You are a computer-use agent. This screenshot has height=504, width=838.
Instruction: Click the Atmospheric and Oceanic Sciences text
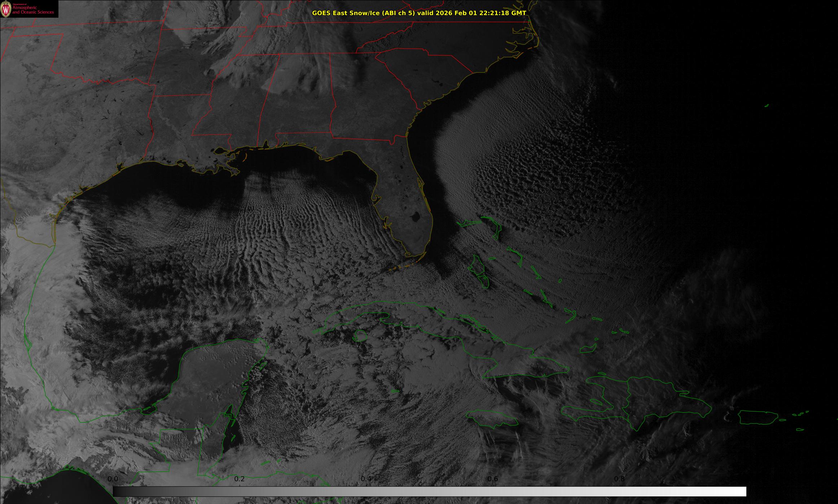point(33,10)
